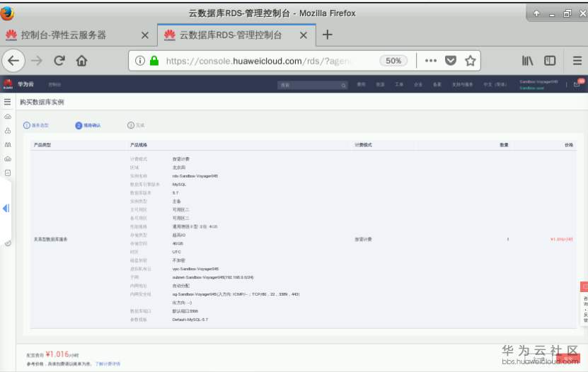Click the cloud server icon in left sidebar
The width and height of the screenshot is (588, 372).
(x=8, y=117)
